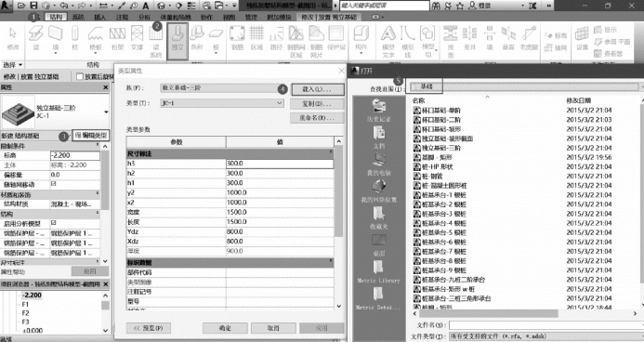Click the 载入 load button
The width and height of the screenshot is (644, 342).
point(317,89)
